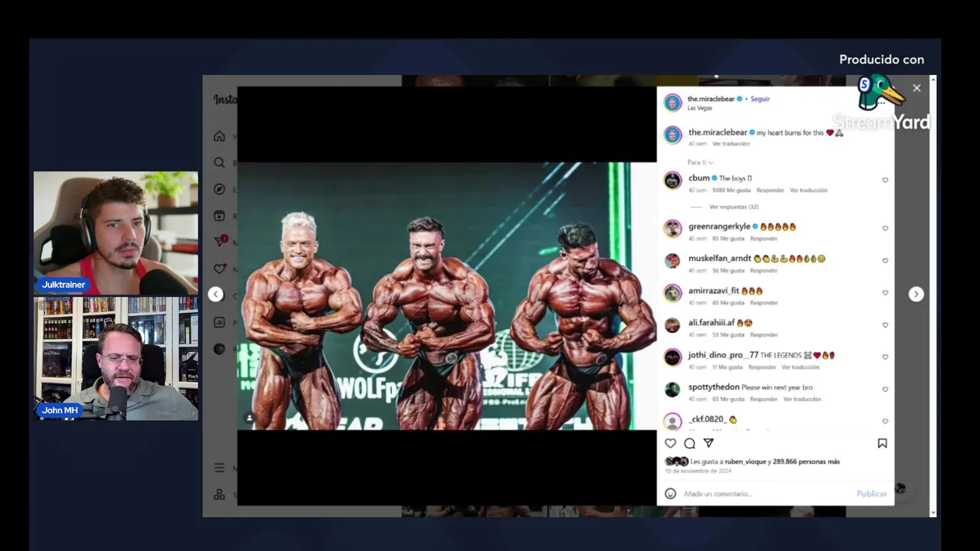This screenshot has height=551, width=980.
Task: Open the comment bubble icon under post
Action: click(690, 443)
